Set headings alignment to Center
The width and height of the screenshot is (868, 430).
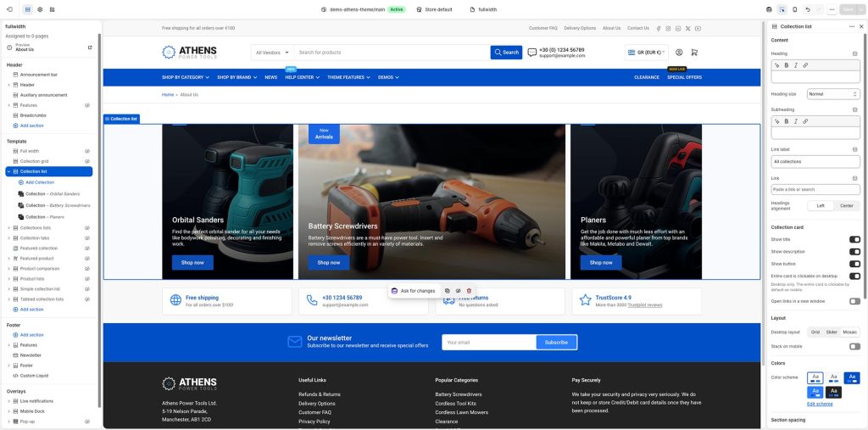(x=847, y=205)
